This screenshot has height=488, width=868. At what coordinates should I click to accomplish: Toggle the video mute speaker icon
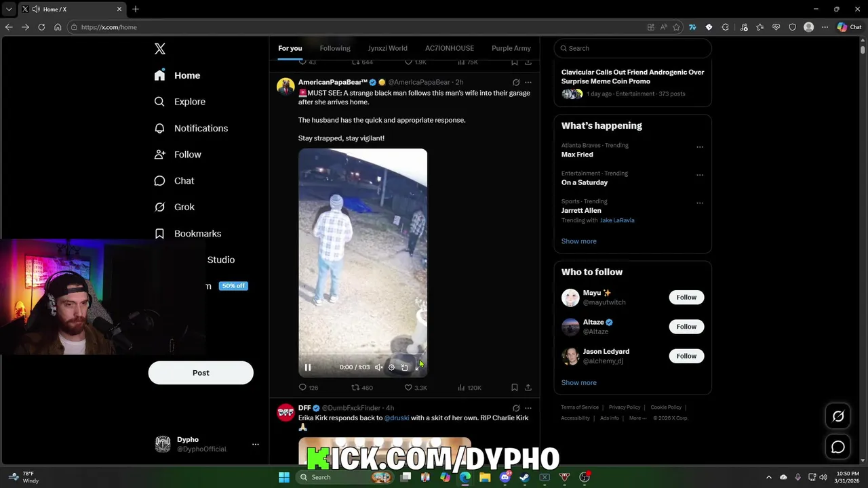pyautogui.click(x=378, y=367)
